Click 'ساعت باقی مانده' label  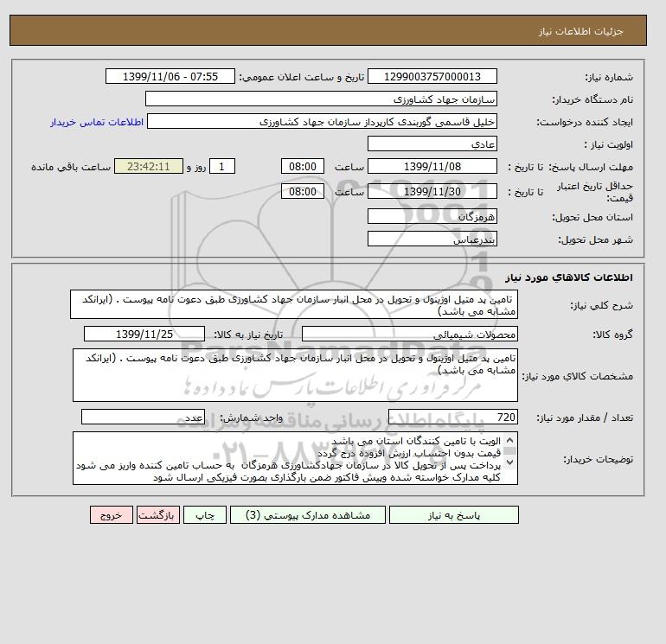coord(71,167)
